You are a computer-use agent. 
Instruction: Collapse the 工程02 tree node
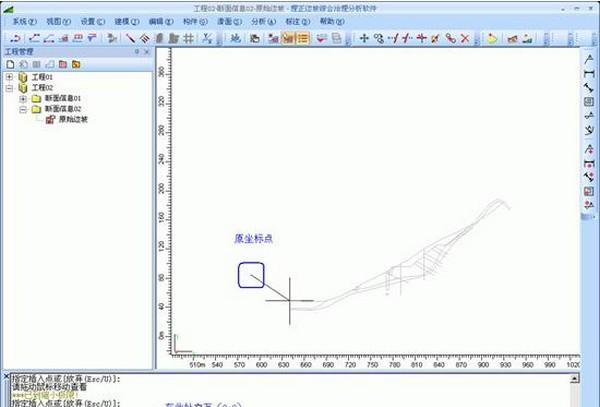[x=9, y=88]
